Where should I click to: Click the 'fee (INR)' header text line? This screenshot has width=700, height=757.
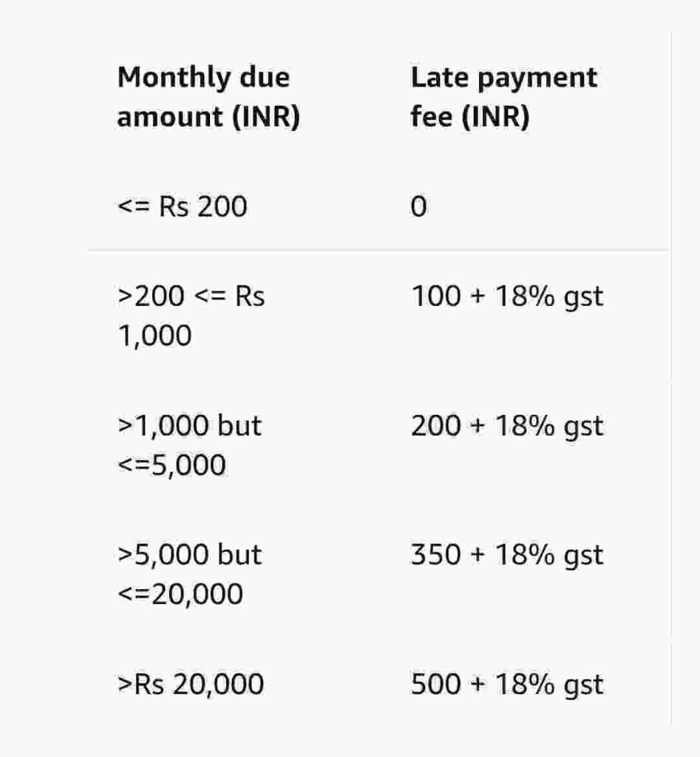tap(470, 117)
